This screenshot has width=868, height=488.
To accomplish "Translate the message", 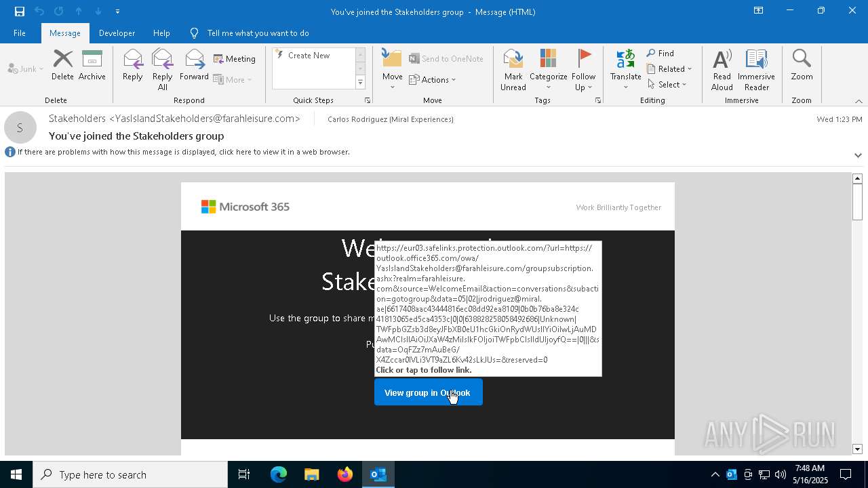I will (625, 69).
